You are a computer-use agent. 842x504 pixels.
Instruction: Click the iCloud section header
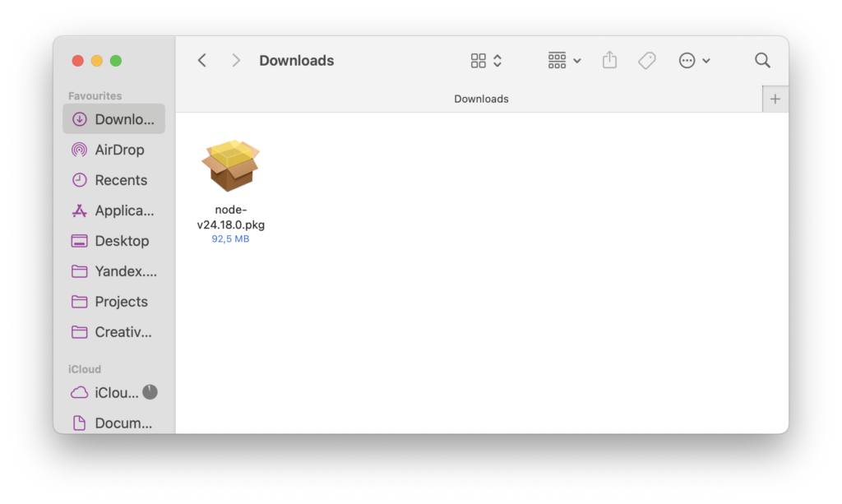point(85,369)
